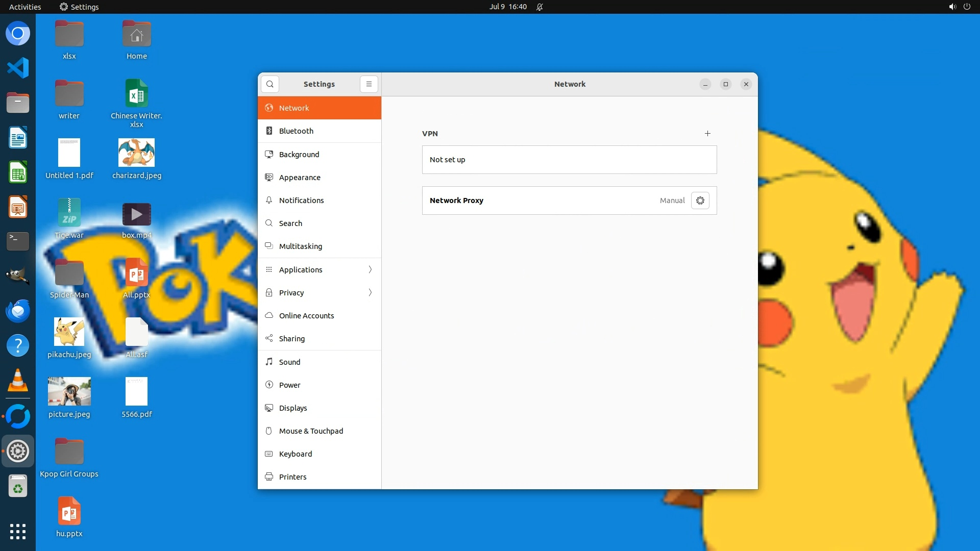Launch Visual Studio Code from dock

(18, 68)
